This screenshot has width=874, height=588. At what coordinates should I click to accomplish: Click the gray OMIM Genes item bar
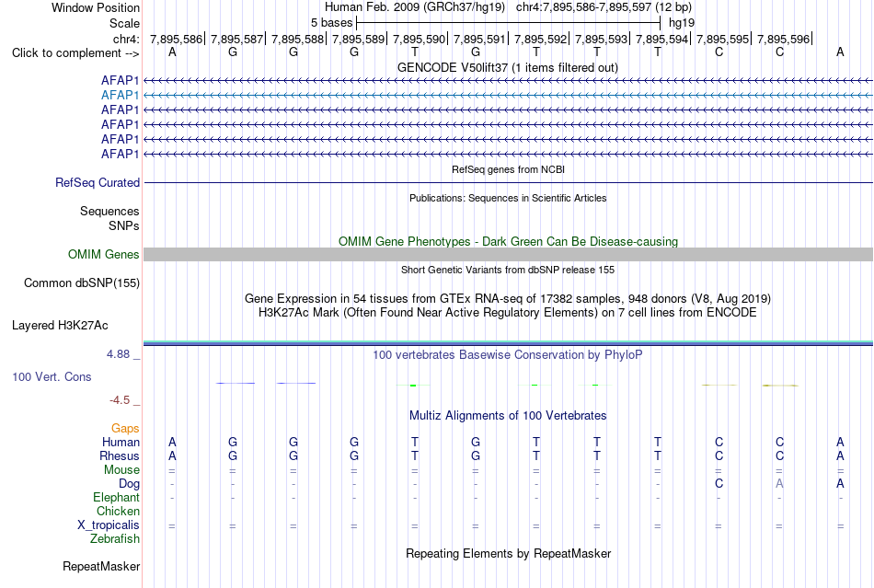tap(508, 255)
